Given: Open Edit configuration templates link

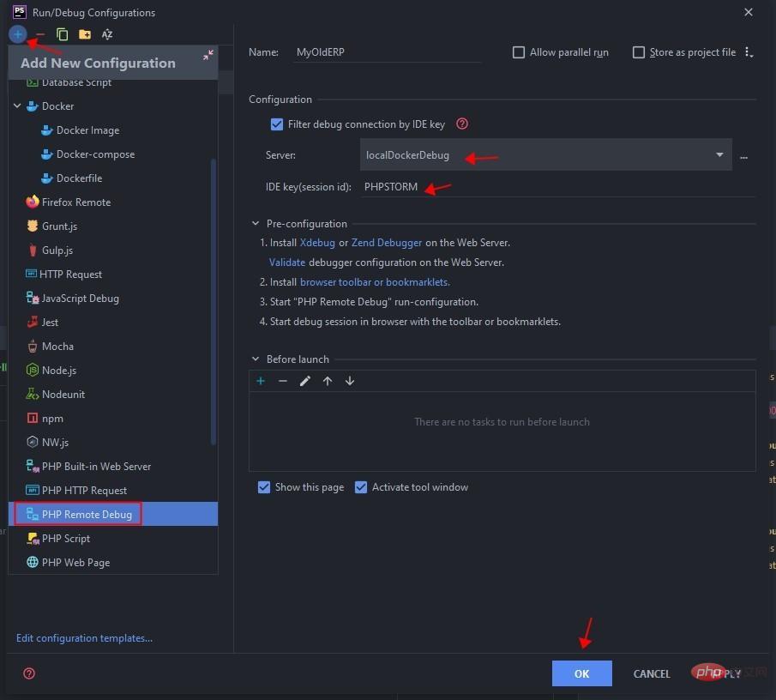Looking at the screenshot, I should 84,638.
